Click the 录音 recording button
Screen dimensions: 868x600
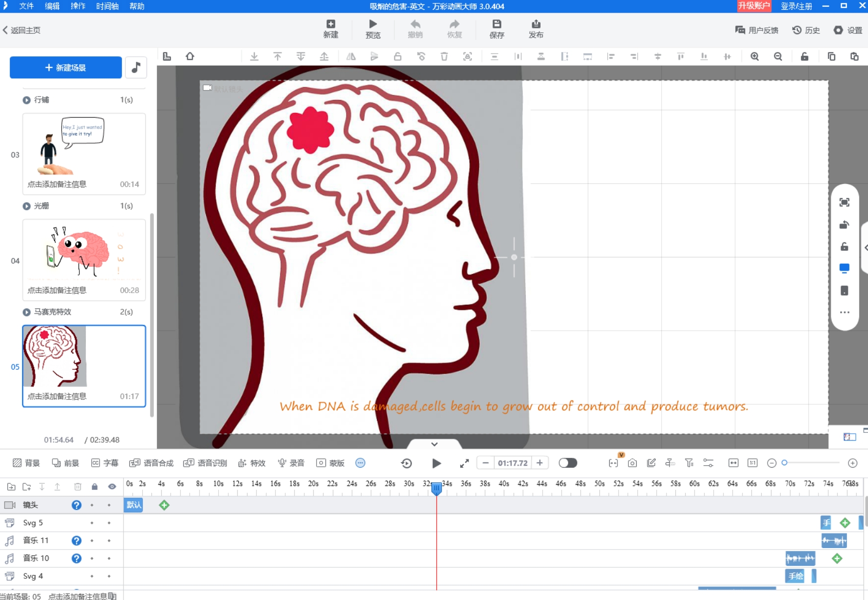pos(291,463)
